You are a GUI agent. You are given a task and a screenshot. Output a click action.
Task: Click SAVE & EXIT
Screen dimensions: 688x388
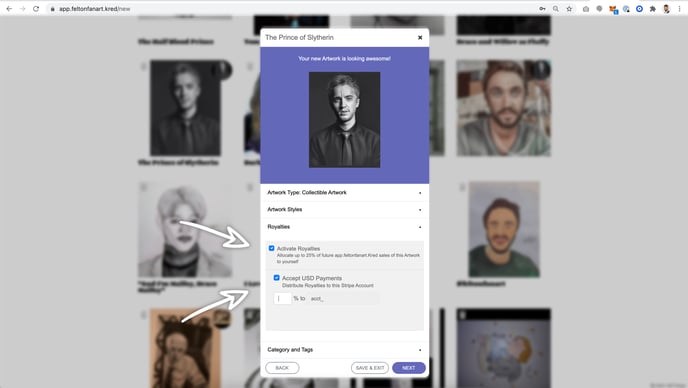pyautogui.click(x=370, y=368)
